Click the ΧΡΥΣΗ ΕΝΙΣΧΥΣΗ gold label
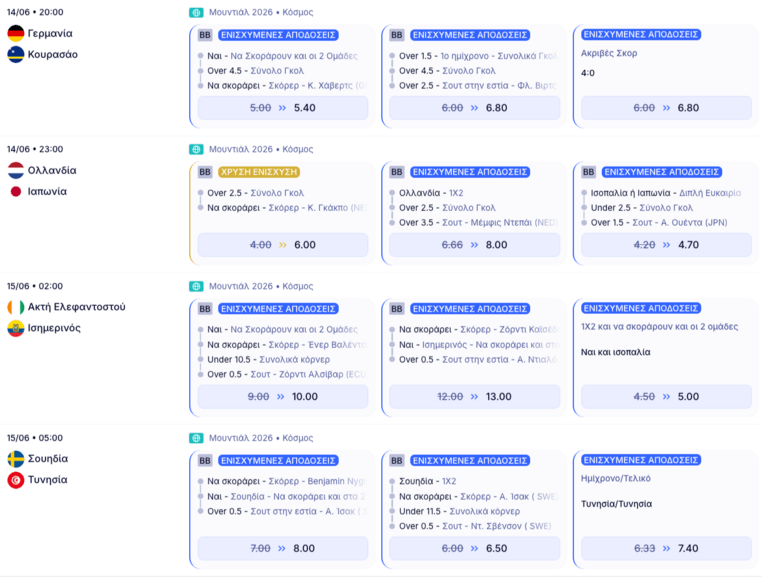762x577 pixels. point(259,172)
